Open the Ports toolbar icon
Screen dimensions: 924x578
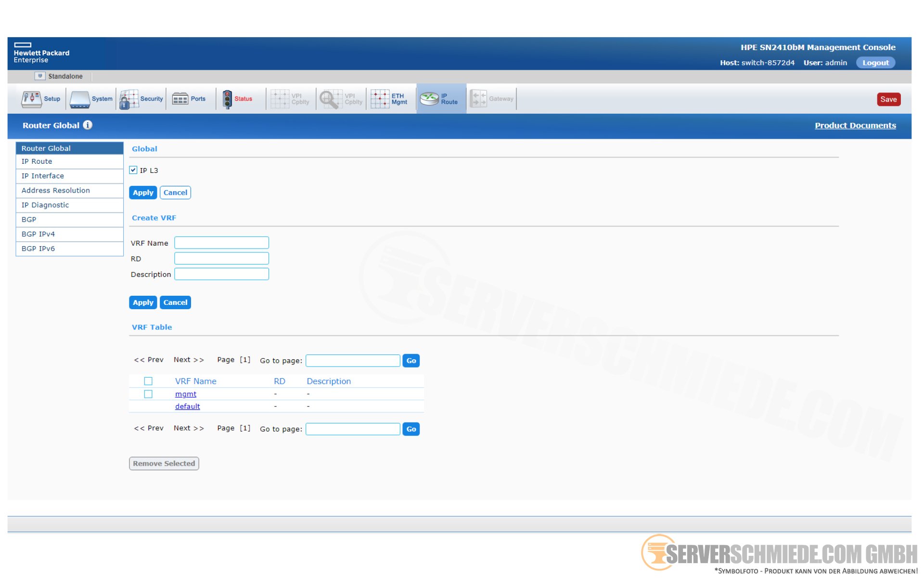pos(180,99)
